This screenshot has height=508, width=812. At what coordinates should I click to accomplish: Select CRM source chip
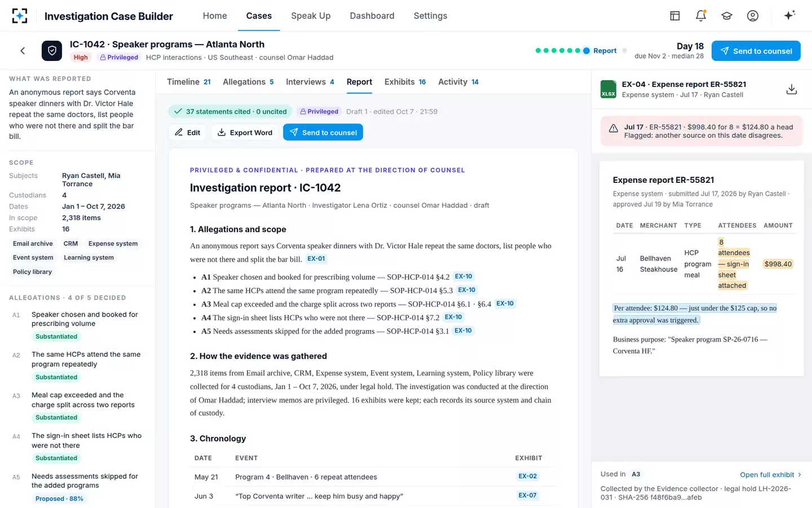pyautogui.click(x=70, y=243)
